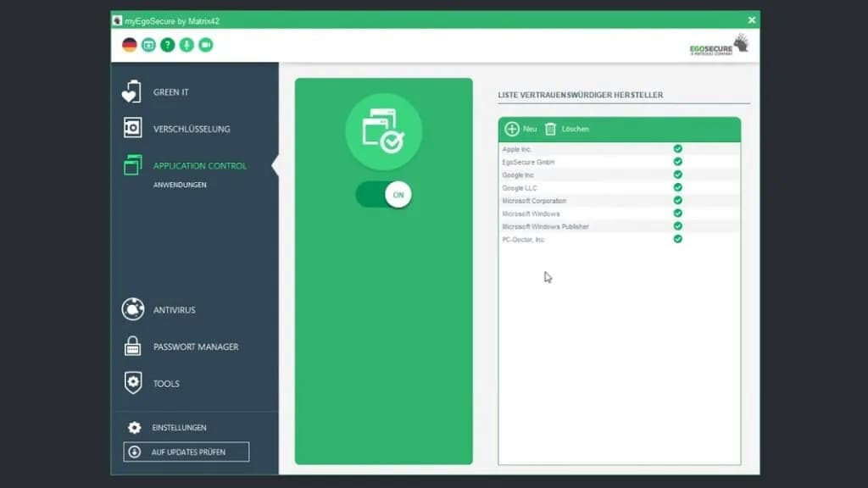Click the download arrow icon on the updates button
Screen dimensions: 868x488
click(135, 452)
